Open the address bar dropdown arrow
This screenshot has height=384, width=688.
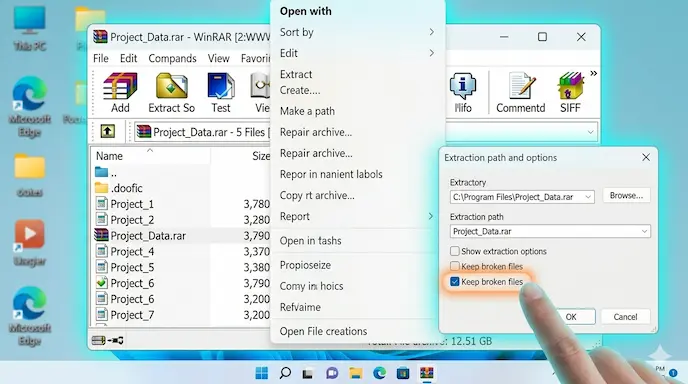click(591, 132)
